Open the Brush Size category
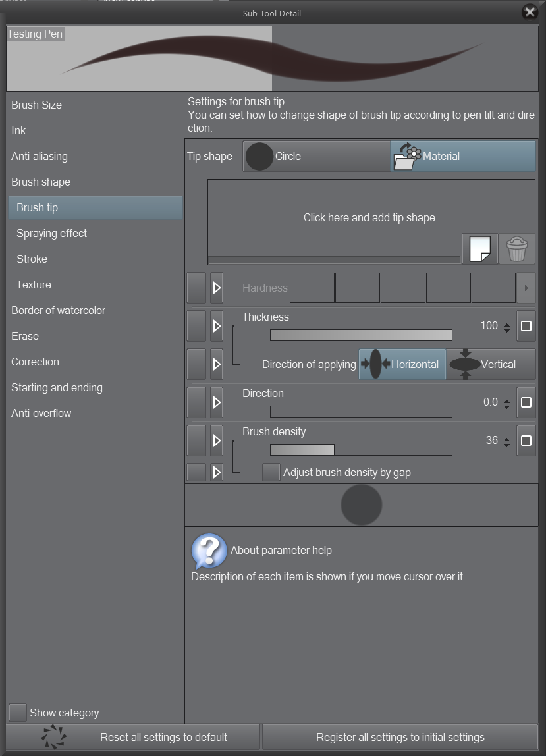This screenshot has width=546, height=756. (96, 105)
